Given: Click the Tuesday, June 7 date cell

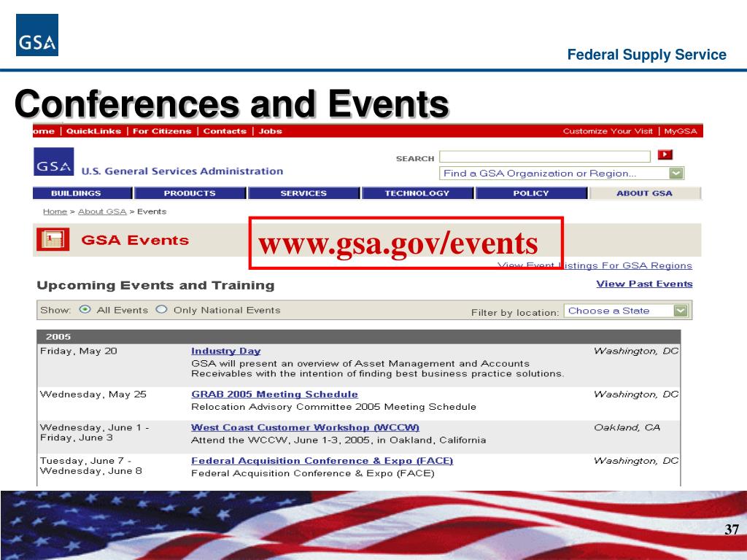Looking at the screenshot, I should [90, 466].
